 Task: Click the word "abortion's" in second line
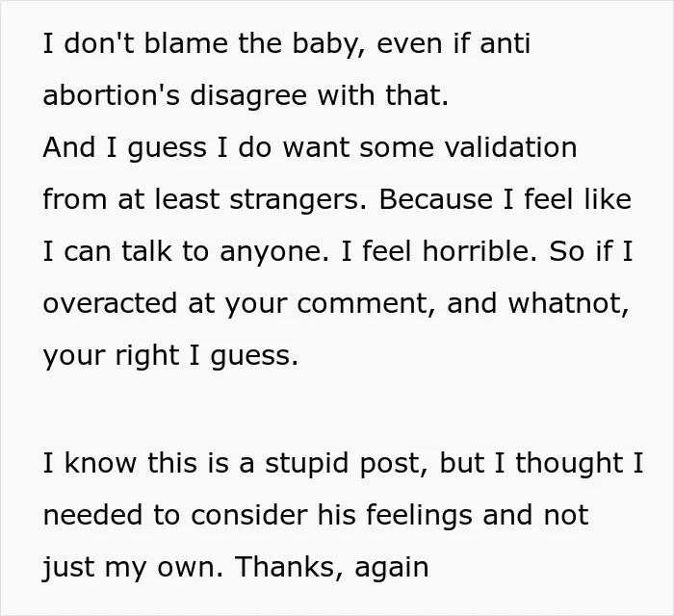[112, 95]
